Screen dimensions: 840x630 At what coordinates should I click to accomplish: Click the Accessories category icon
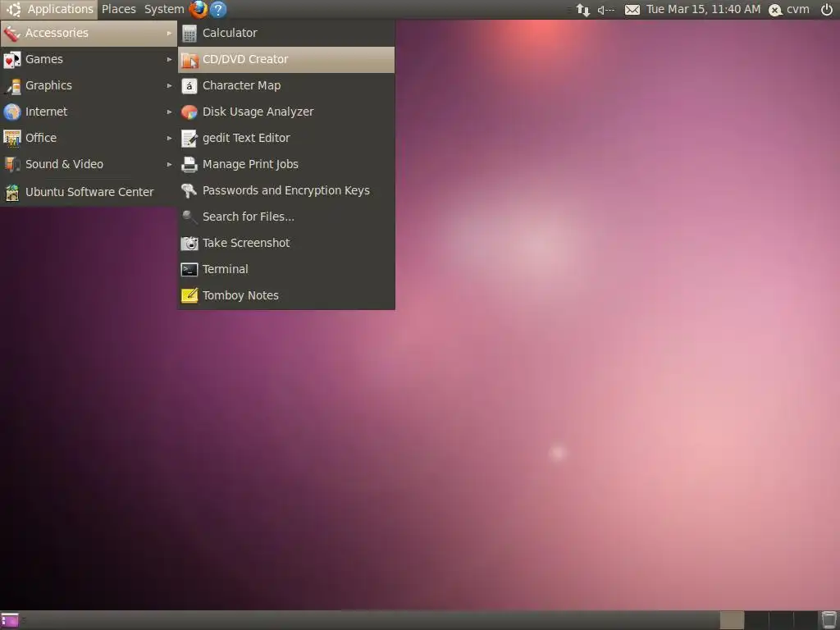[x=11, y=33]
